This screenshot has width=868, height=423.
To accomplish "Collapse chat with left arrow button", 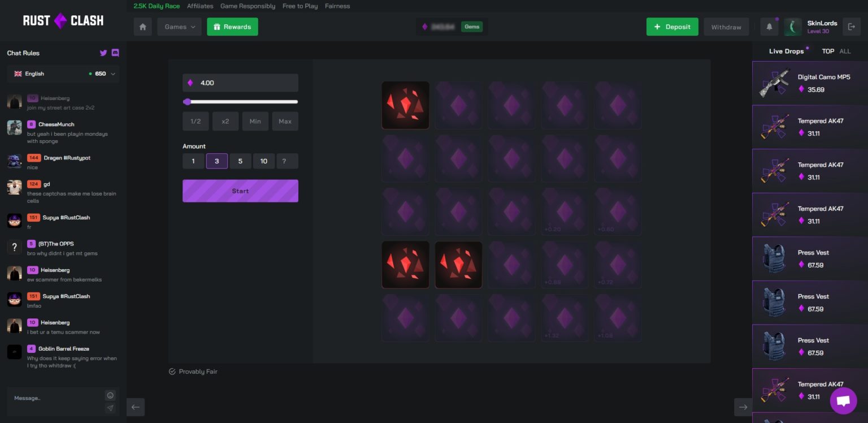I will click(136, 407).
